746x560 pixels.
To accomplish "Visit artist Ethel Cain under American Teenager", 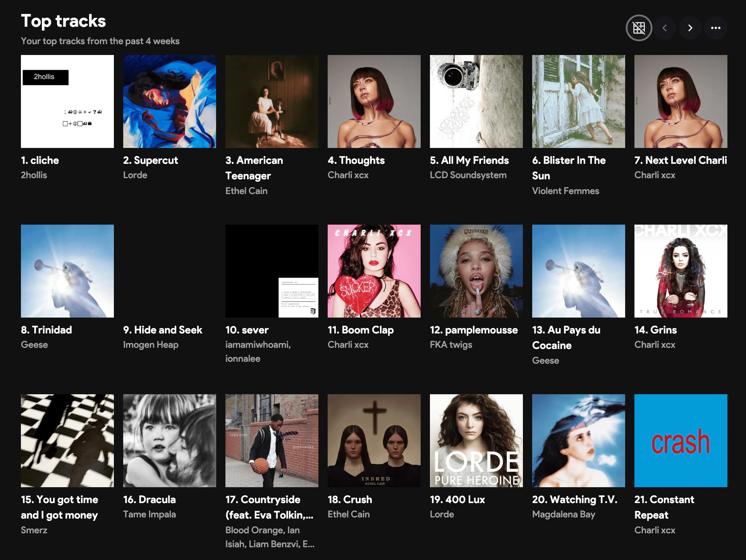I will point(246,191).
